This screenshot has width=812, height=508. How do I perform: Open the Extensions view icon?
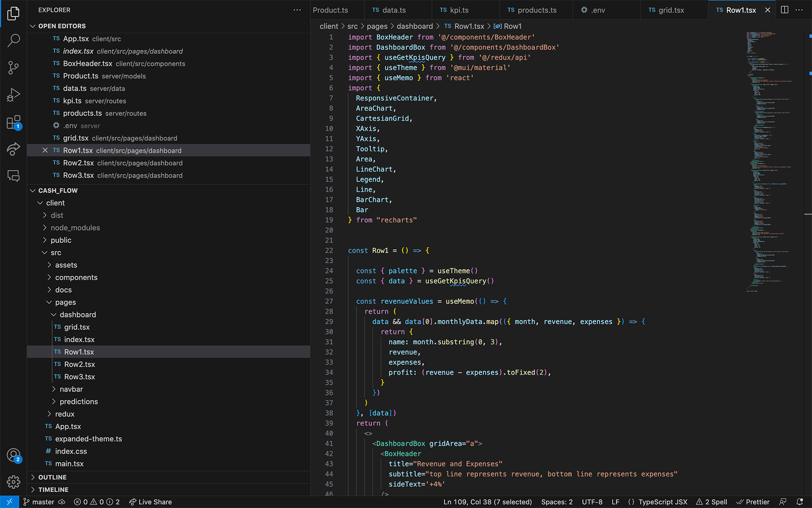pyautogui.click(x=14, y=122)
